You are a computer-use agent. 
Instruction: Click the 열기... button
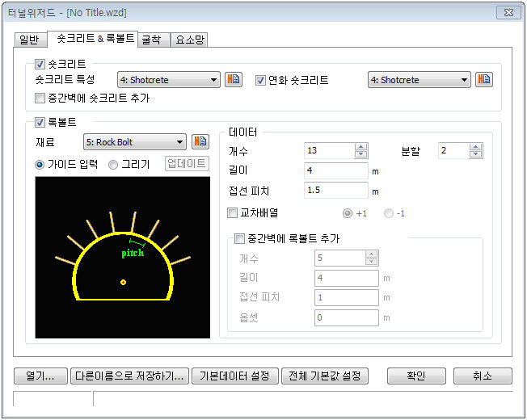pos(40,376)
